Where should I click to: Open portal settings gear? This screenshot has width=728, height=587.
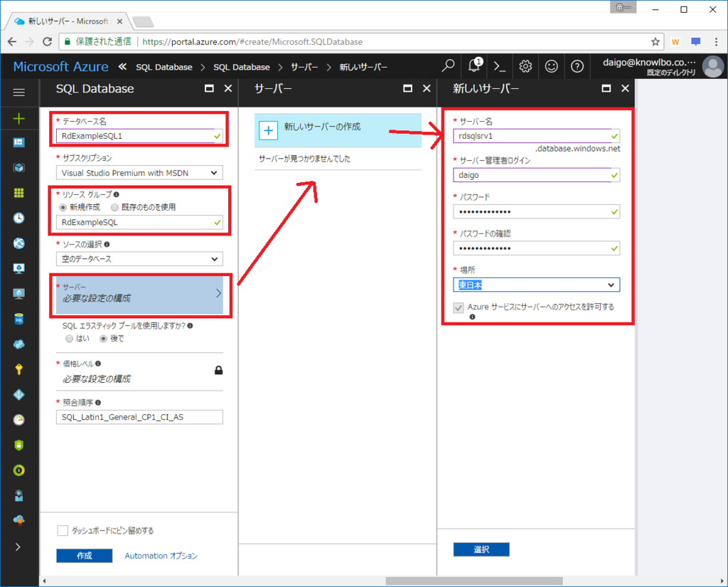[x=525, y=66]
